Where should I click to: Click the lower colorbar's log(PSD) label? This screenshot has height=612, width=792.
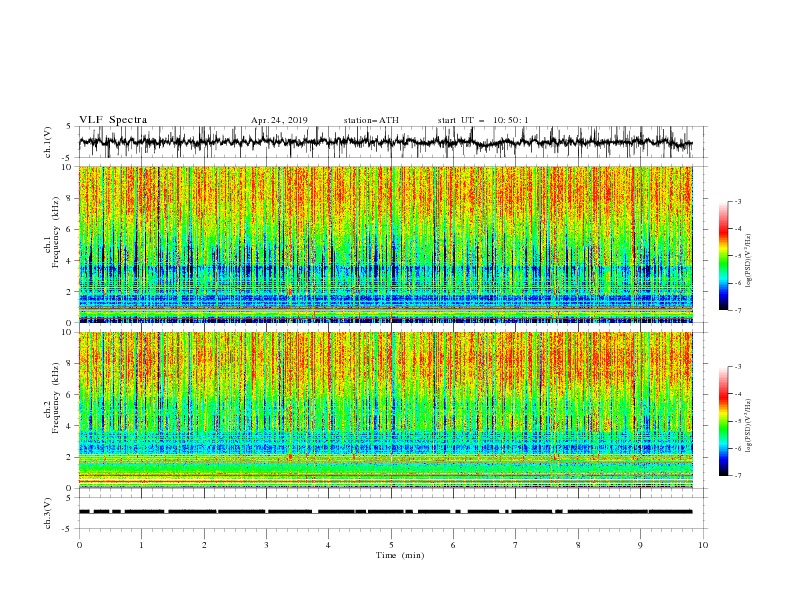pyautogui.click(x=750, y=425)
